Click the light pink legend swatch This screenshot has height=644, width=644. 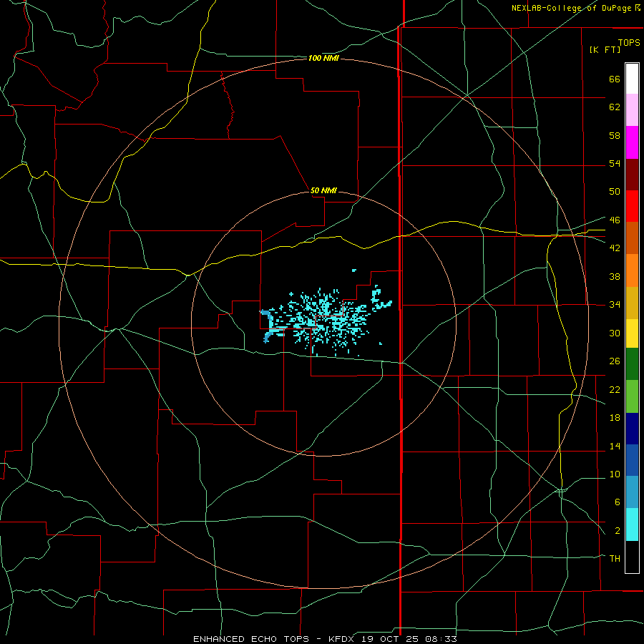pyautogui.click(x=632, y=109)
